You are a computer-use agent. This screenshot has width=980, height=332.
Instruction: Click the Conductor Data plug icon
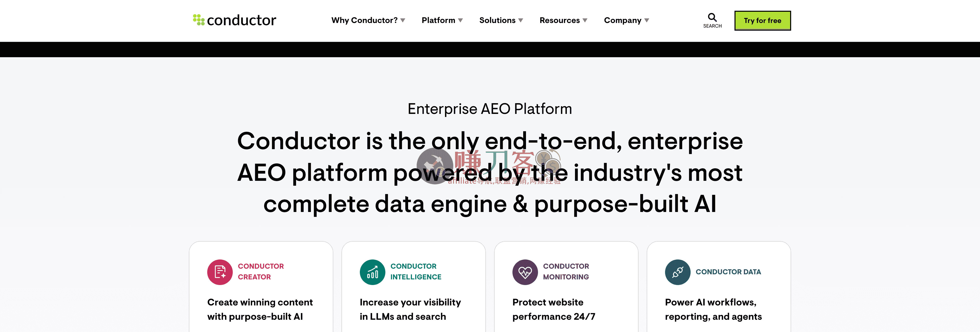click(x=677, y=272)
